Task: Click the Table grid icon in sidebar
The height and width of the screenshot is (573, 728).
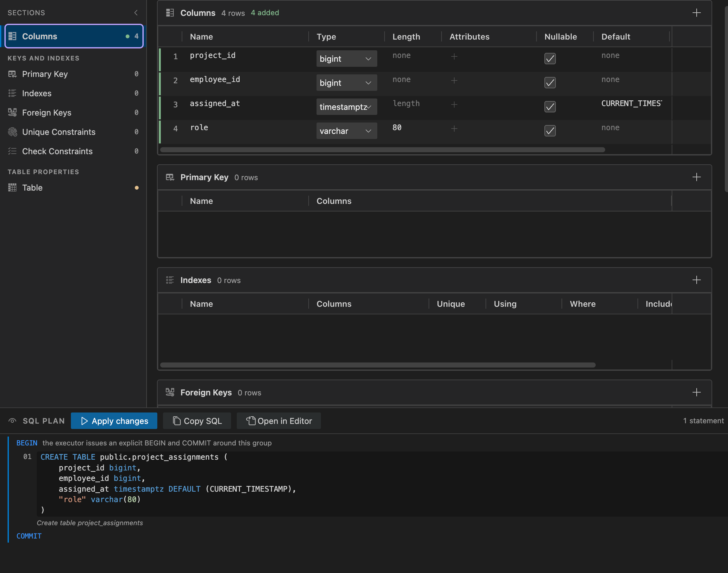Action: [x=12, y=187]
